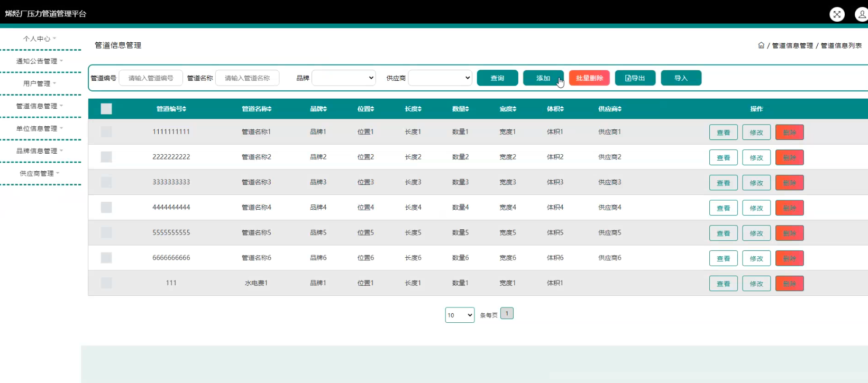Click the 查询 search button

(x=497, y=78)
